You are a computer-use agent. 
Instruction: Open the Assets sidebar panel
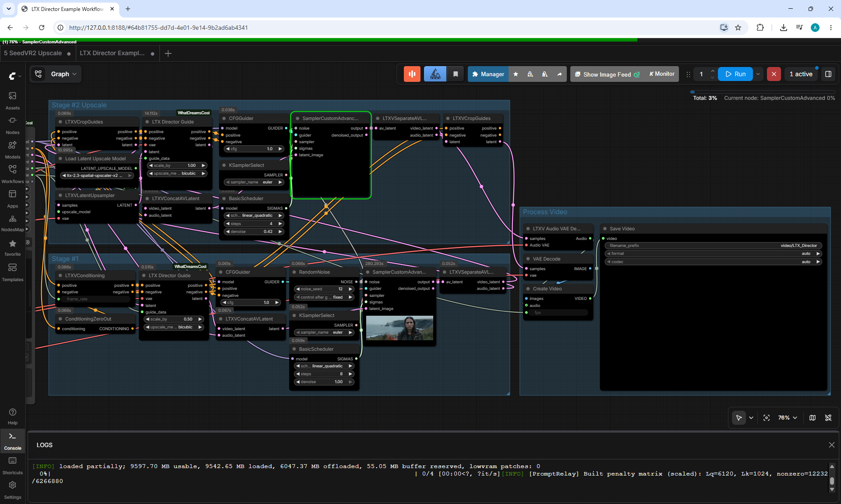tap(12, 100)
